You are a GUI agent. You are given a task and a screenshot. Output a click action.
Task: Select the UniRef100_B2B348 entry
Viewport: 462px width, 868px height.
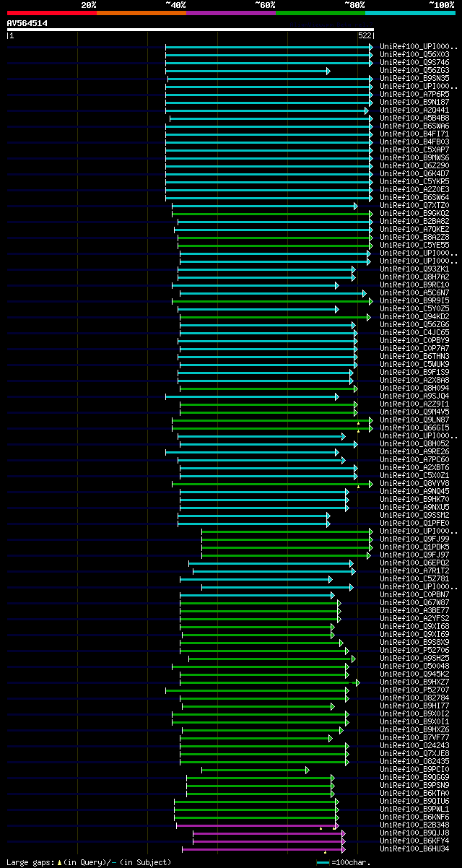coord(414,825)
